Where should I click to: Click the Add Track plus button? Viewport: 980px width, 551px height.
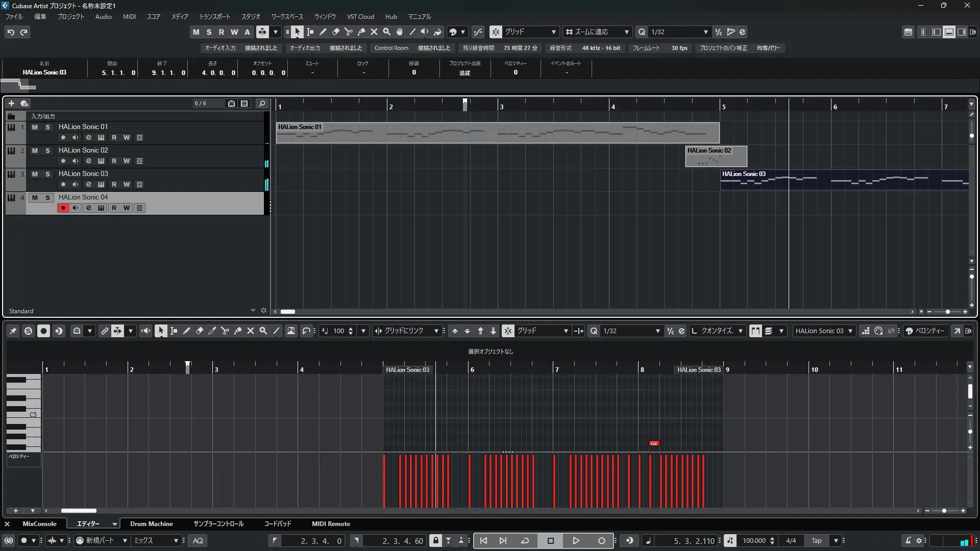pyautogui.click(x=11, y=104)
